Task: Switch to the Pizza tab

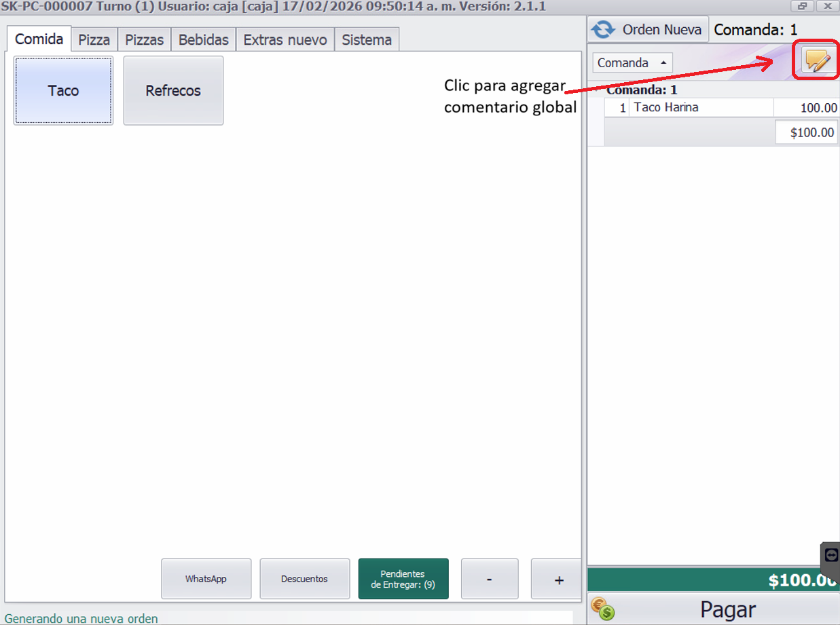Action: pos(94,39)
